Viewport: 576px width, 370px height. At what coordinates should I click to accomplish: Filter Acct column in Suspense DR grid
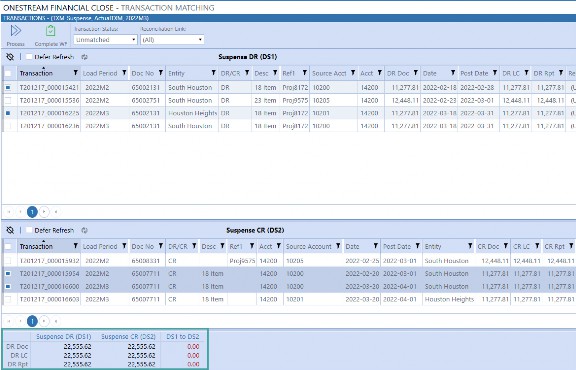379,73
